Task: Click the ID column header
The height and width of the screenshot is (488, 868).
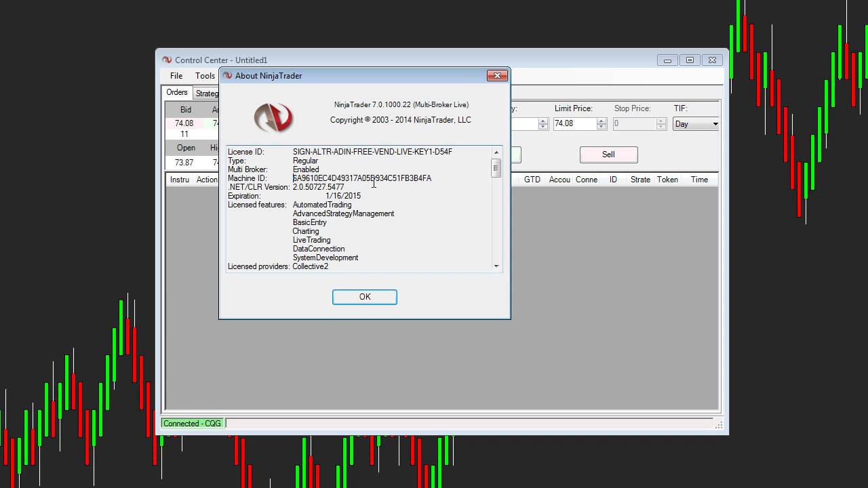Action: coord(613,180)
